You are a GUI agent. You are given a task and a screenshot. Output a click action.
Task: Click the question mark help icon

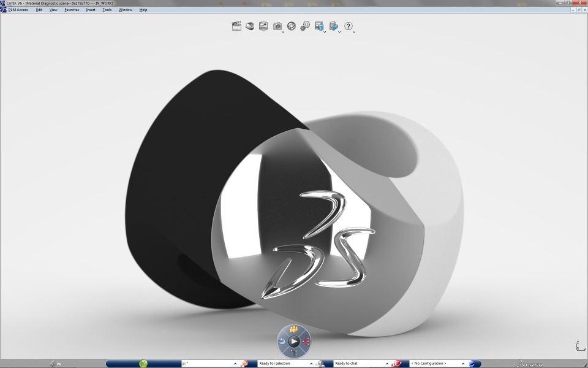[349, 26]
